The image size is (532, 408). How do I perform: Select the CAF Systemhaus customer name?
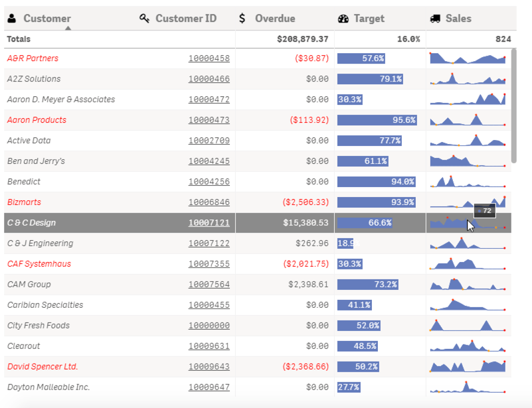(x=39, y=264)
